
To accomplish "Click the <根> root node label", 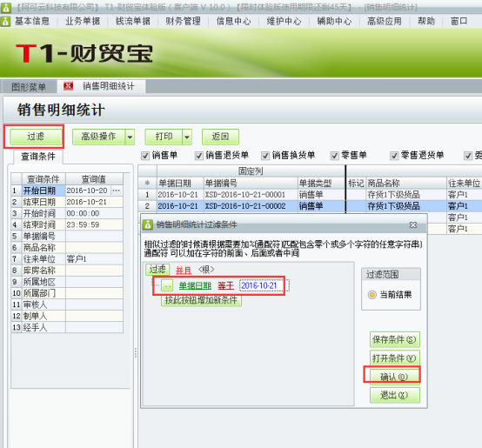I will [206, 270].
